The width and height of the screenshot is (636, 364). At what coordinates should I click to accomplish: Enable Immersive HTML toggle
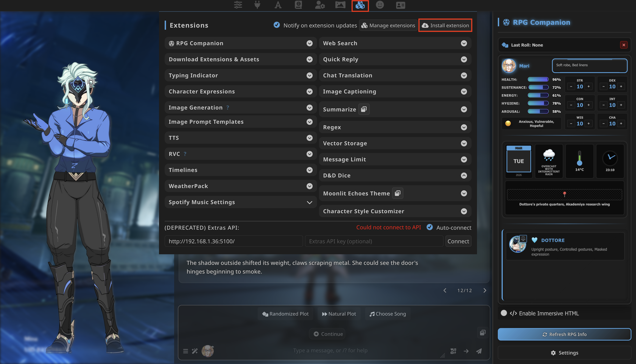click(504, 313)
